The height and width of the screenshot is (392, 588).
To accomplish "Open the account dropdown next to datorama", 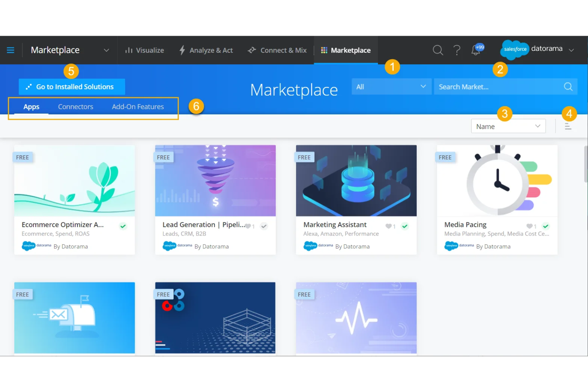I will [571, 50].
